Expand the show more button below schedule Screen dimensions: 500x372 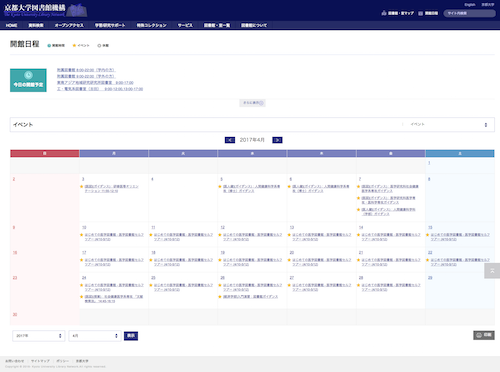[252, 103]
